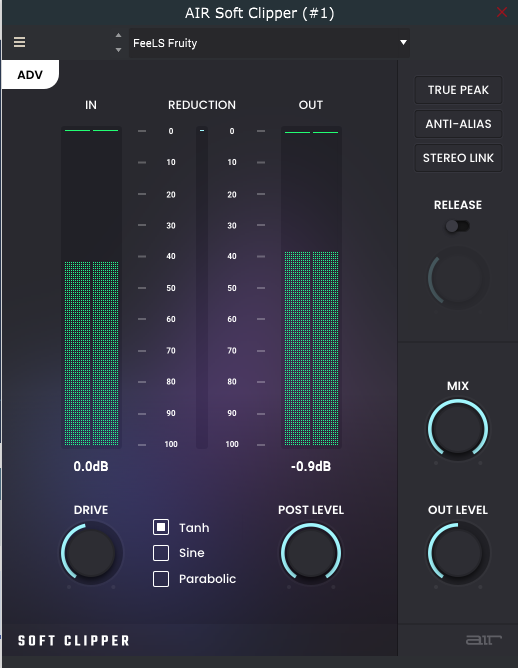Image resolution: width=518 pixels, height=668 pixels.
Task: Click the DRIVE knob
Action: pos(91,553)
